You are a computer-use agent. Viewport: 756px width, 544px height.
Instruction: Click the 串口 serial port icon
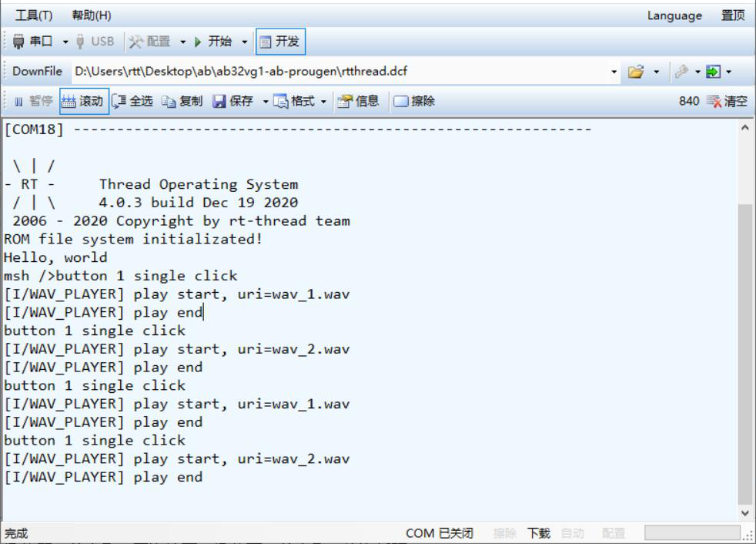(18, 42)
